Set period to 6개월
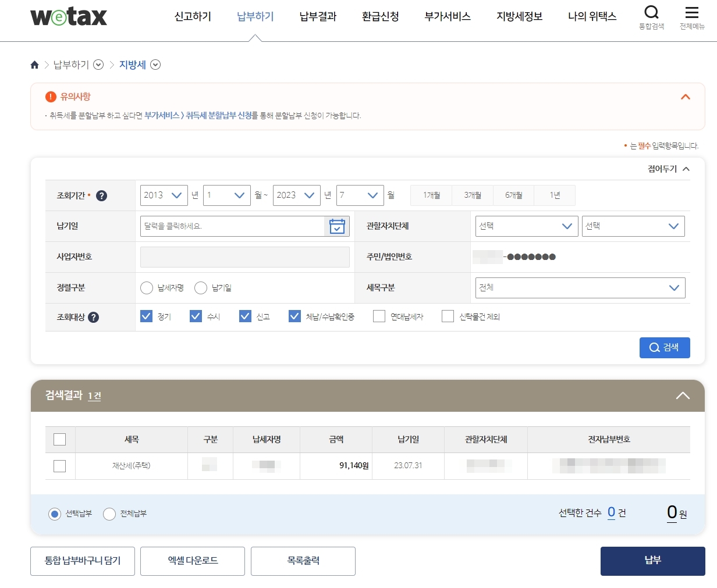The height and width of the screenshot is (588, 717). (514, 195)
